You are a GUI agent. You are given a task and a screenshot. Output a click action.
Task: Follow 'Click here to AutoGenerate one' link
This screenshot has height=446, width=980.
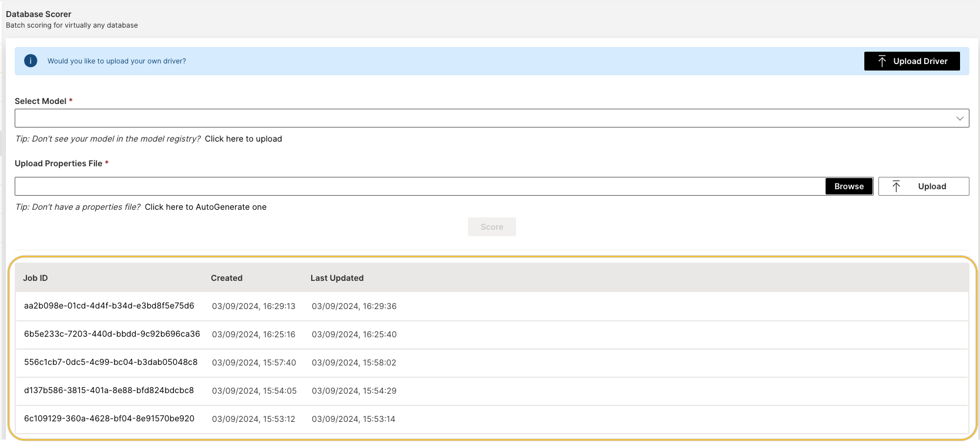coord(206,207)
